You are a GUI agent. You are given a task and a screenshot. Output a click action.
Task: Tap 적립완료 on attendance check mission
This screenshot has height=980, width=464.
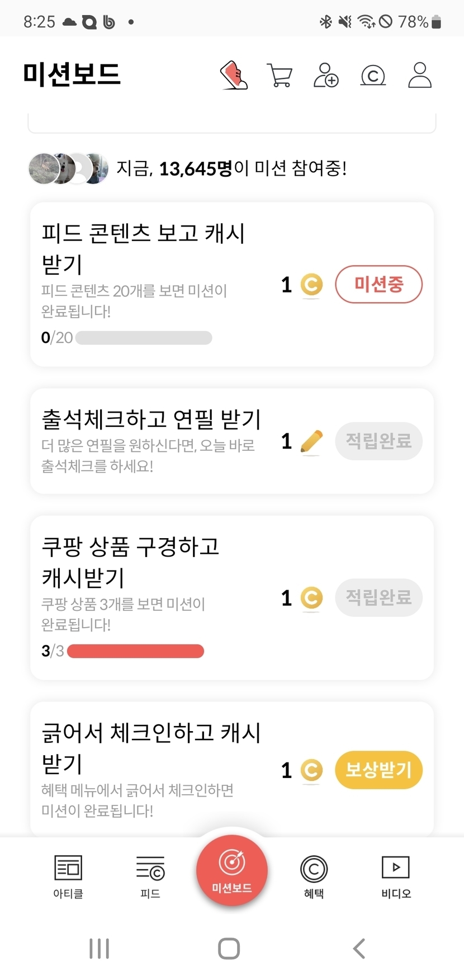[x=378, y=441]
